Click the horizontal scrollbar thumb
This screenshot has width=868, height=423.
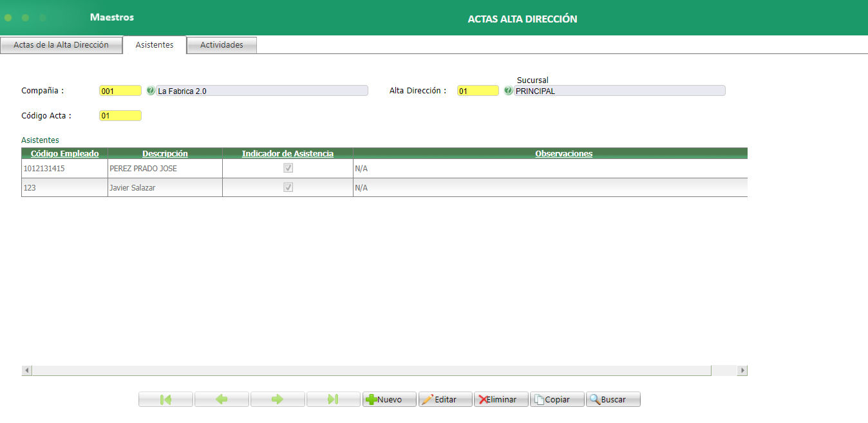click(x=372, y=371)
